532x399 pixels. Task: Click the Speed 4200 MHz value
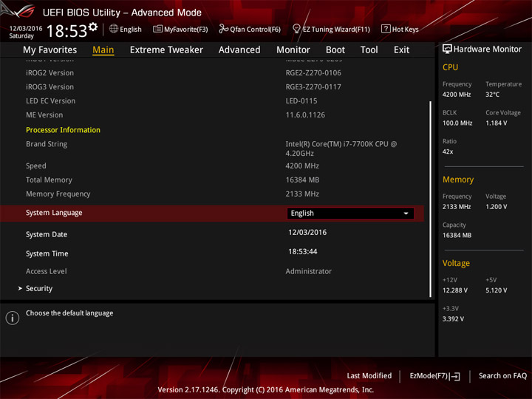[302, 166]
